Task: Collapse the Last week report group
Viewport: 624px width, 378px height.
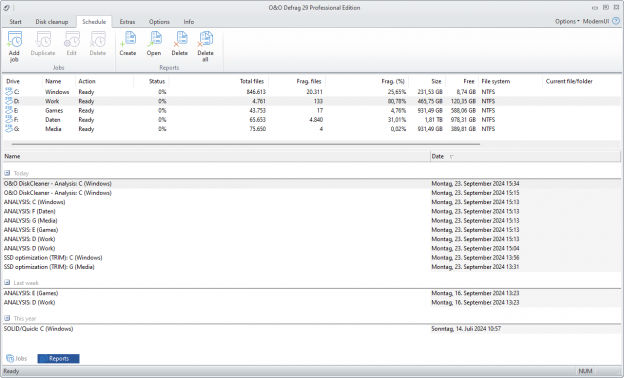Action: point(7,283)
